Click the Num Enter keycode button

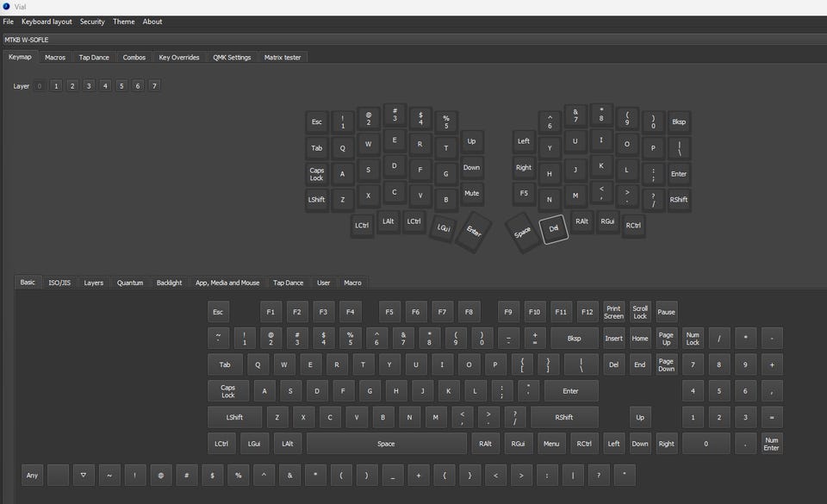771,444
